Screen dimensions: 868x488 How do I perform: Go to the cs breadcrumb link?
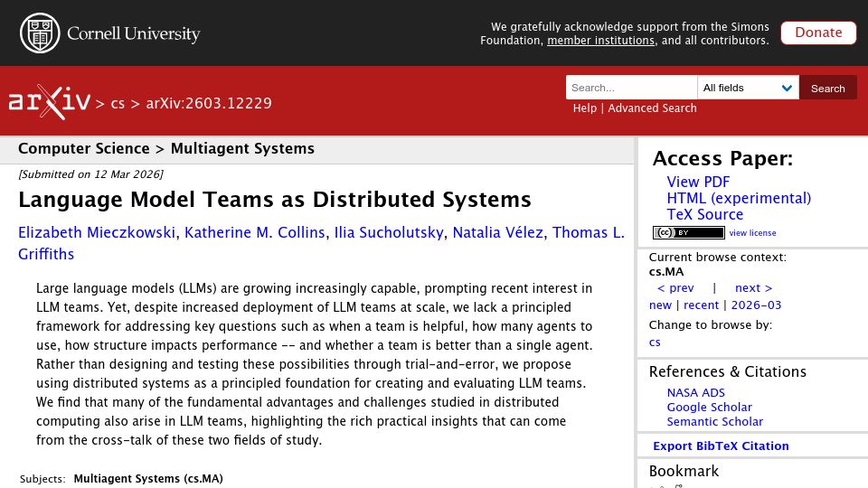[118, 103]
